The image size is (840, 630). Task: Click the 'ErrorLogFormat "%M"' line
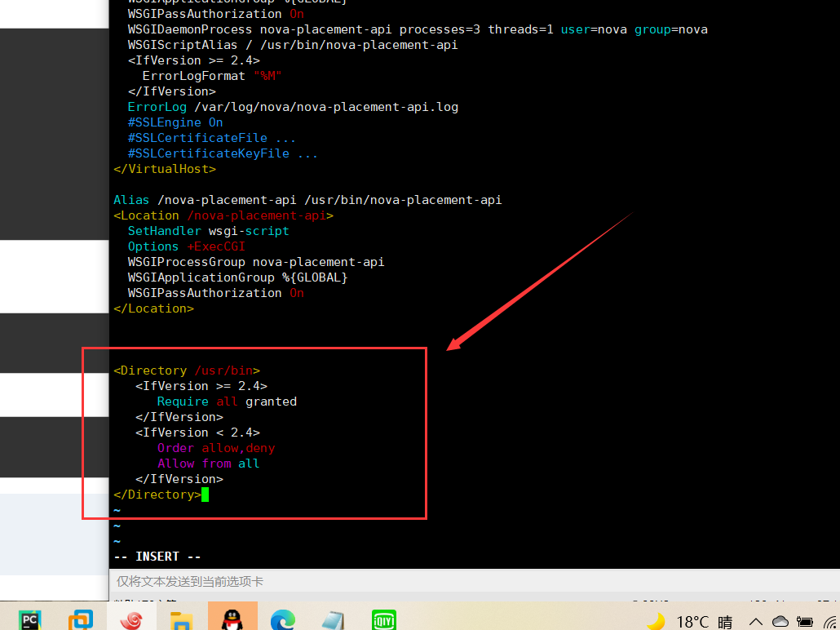click(212, 76)
